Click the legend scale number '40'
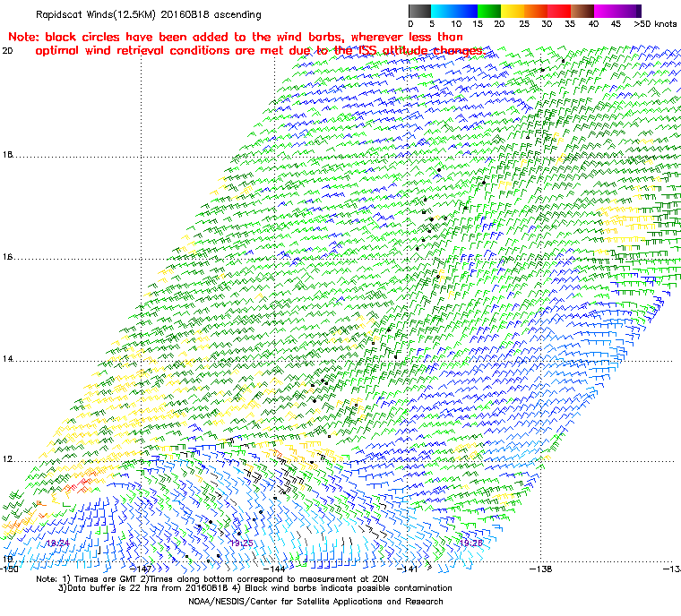This screenshot has height=616, width=681. (x=593, y=24)
